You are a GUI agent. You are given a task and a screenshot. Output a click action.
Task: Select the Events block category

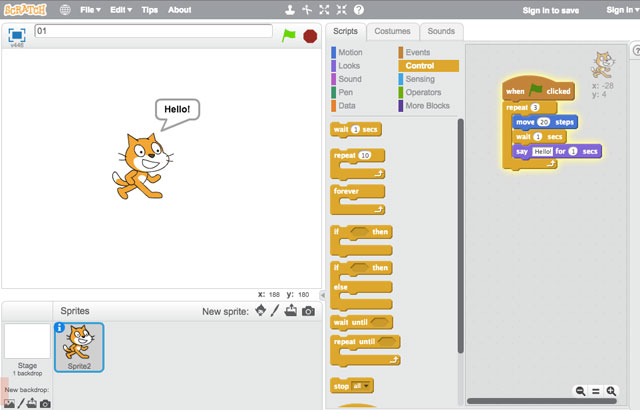(x=414, y=52)
